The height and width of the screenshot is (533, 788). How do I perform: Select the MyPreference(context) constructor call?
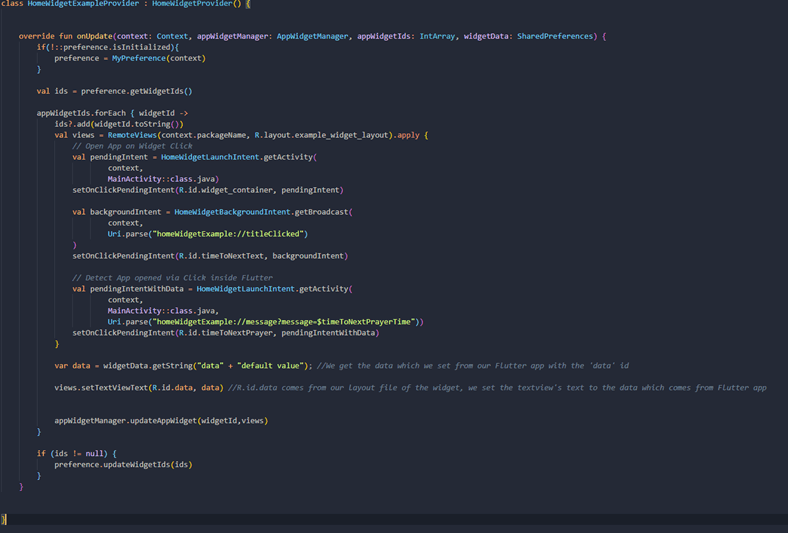click(158, 58)
